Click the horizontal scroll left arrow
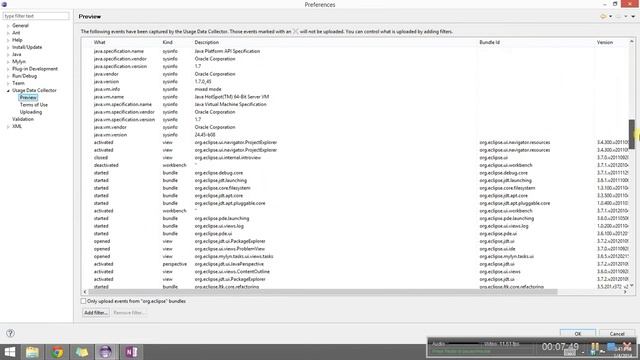 click(85, 292)
